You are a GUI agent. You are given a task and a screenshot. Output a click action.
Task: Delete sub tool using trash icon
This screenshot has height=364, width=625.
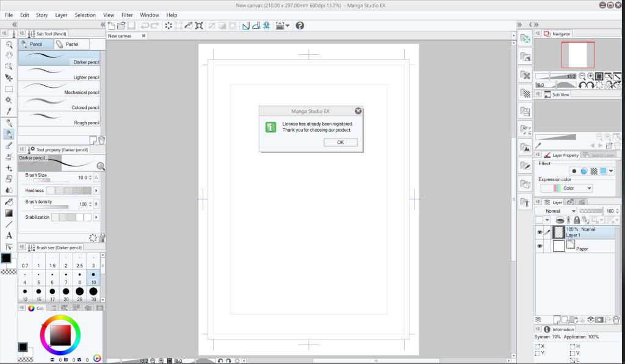101,140
